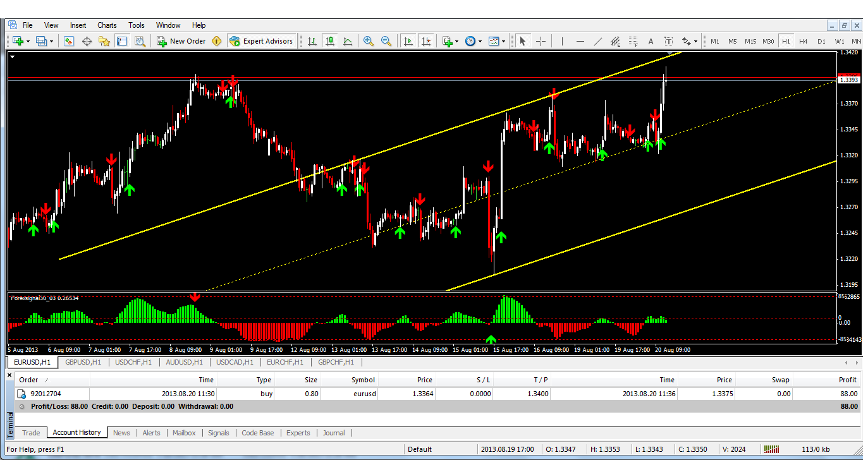Select order 92012704 in Account History
Screen dimensions: 868x460
pos(437,394)
